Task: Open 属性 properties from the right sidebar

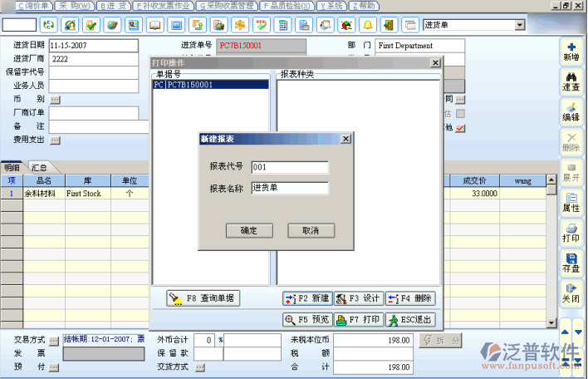Action: coord(571,202)
